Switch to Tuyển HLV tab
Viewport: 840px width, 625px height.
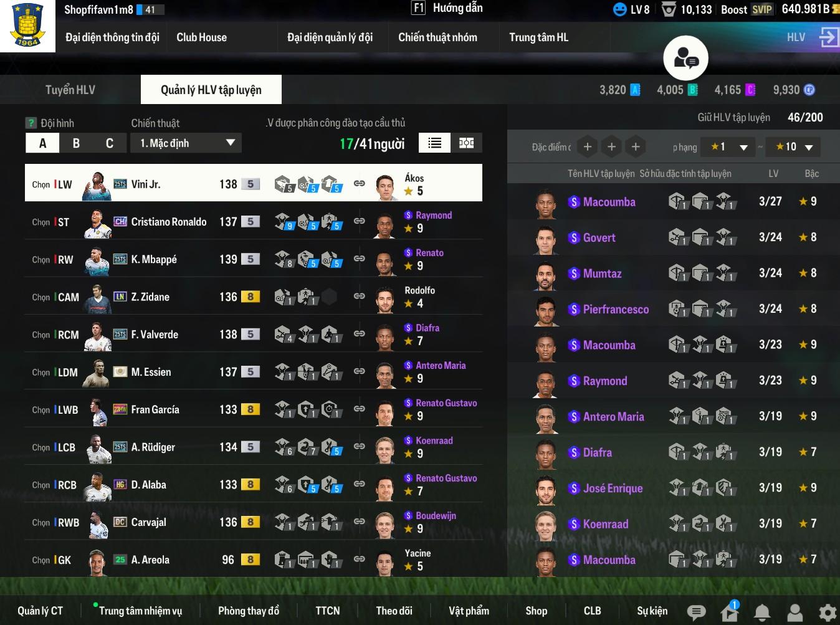point(70,90)
